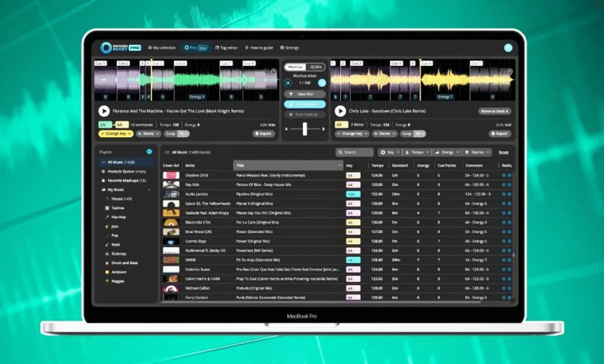
Task: Select the House playlist icon
Action: [x=107, y=199]
